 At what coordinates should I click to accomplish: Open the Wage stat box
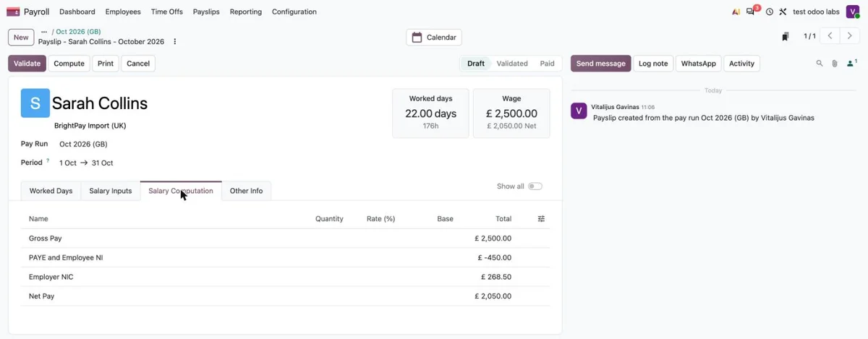pos(511,113)
